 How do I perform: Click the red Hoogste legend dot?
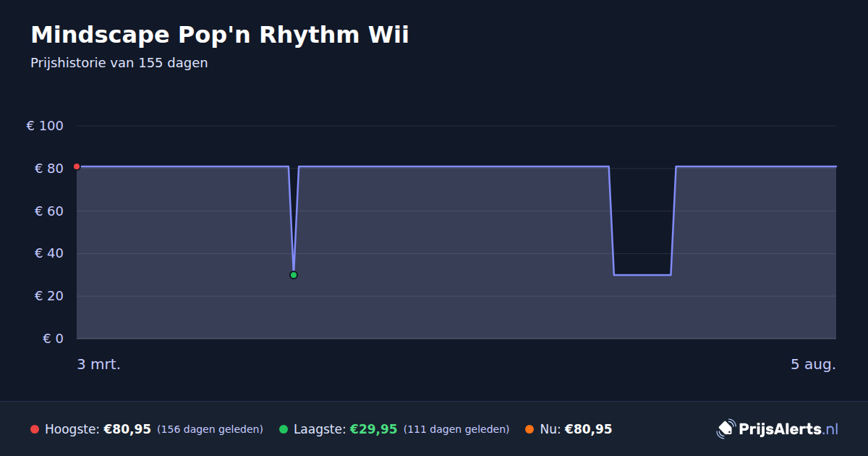pyautogui.click(x=35, y=429)
